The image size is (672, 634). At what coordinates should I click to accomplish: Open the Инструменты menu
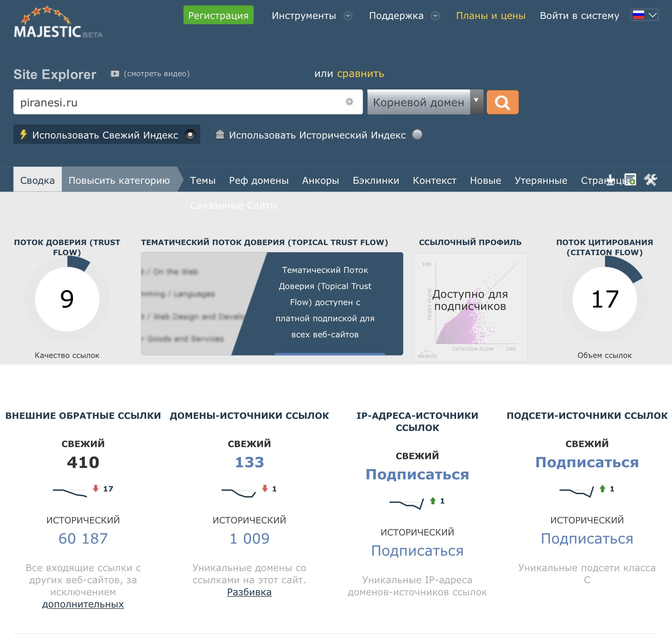click(x=304, y=16)
